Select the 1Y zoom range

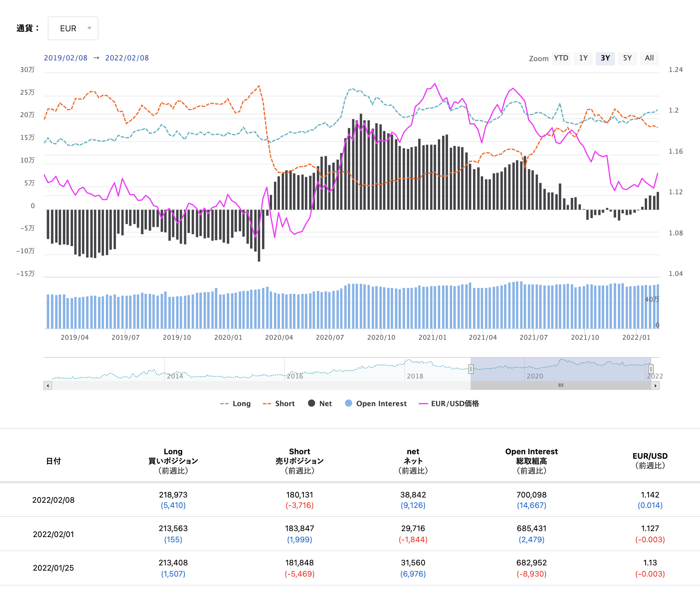point(583,58)
